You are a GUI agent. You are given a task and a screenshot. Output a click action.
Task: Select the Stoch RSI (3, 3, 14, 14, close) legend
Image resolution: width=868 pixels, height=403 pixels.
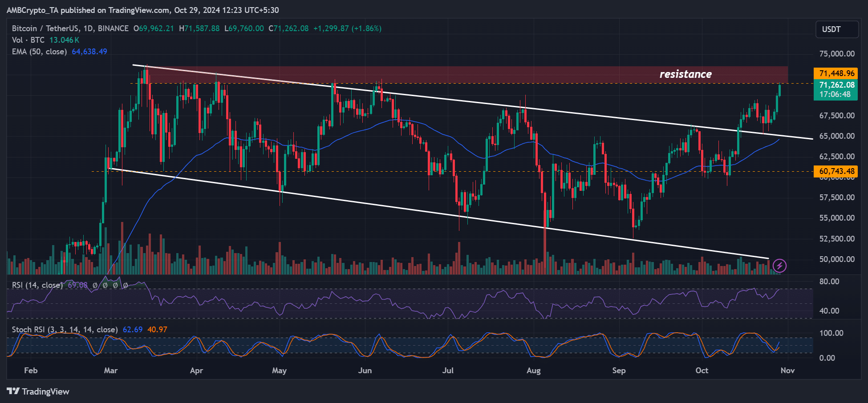coord(65,330)
